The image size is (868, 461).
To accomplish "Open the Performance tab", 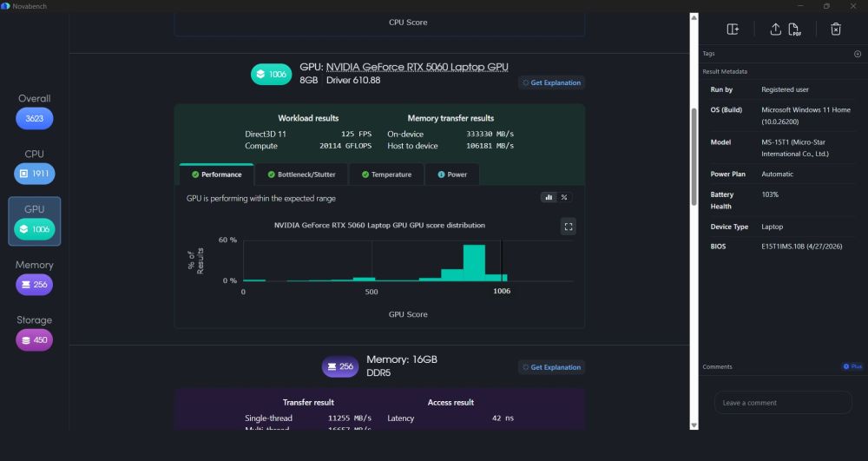I will 216,175.
